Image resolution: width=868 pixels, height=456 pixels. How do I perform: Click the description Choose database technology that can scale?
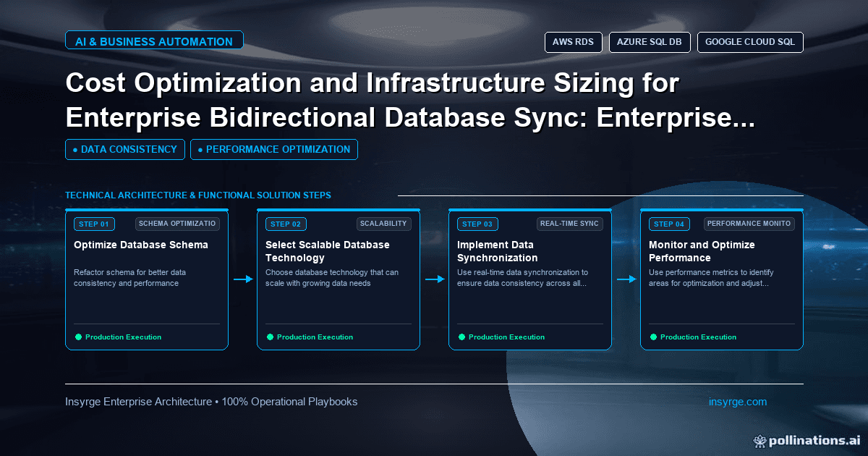(x=332, y=278)
